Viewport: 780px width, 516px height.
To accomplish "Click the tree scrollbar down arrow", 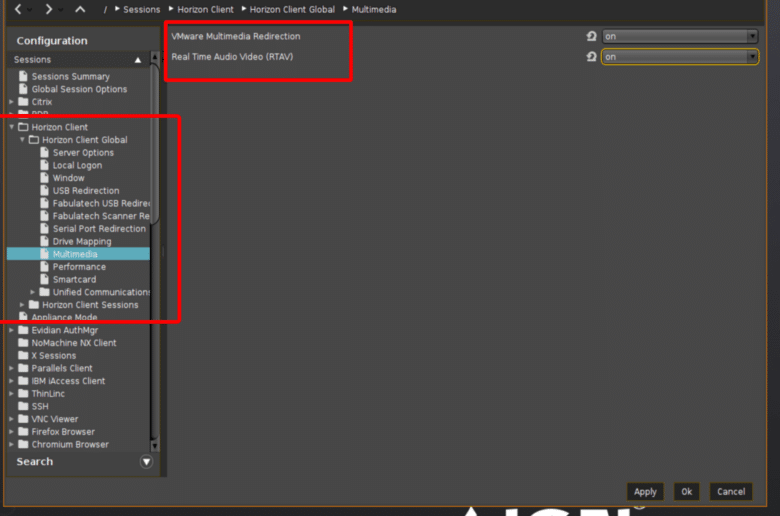I will click(155, 445).
